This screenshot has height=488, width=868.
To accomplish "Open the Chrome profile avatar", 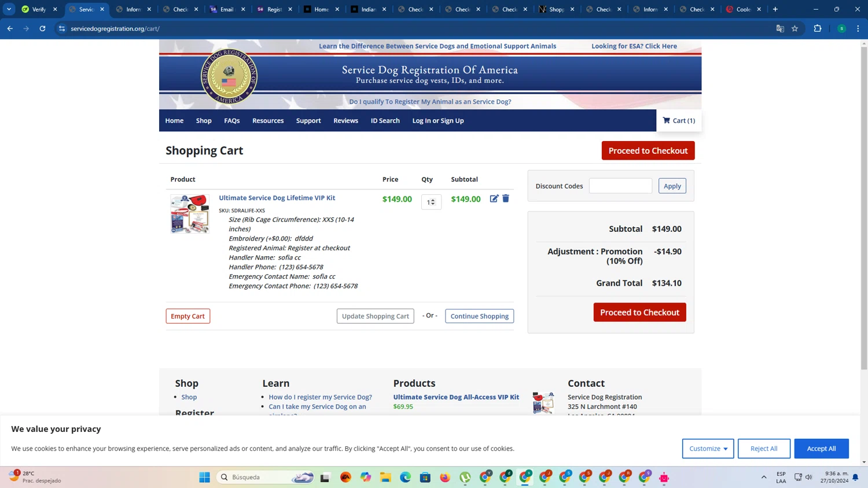I will [x=841, y=28].
